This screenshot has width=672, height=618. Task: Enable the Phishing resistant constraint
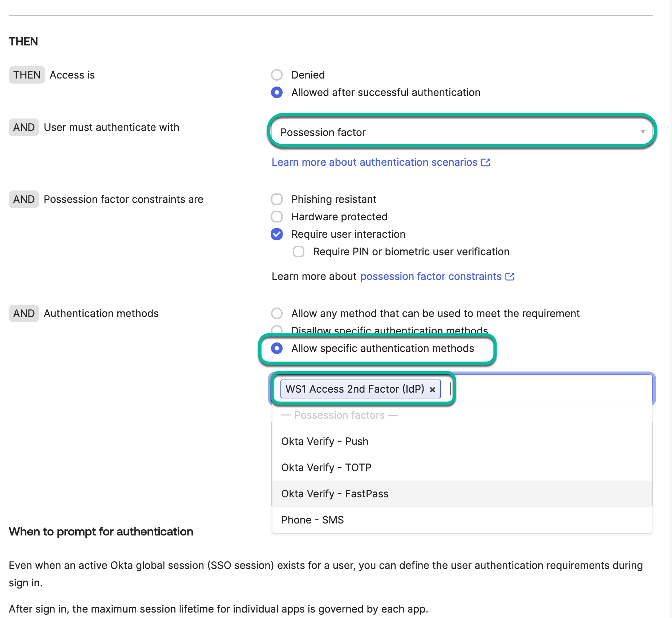click(277, 199)
